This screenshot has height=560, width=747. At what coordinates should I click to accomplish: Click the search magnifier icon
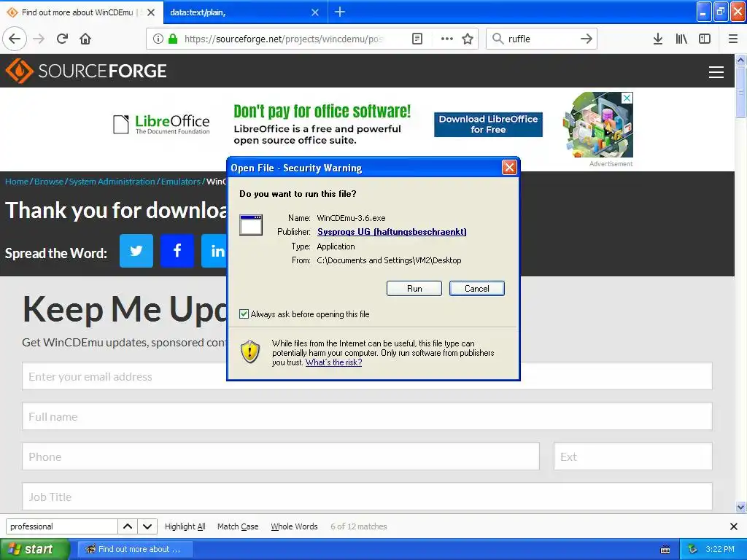(x=498, y=39)
